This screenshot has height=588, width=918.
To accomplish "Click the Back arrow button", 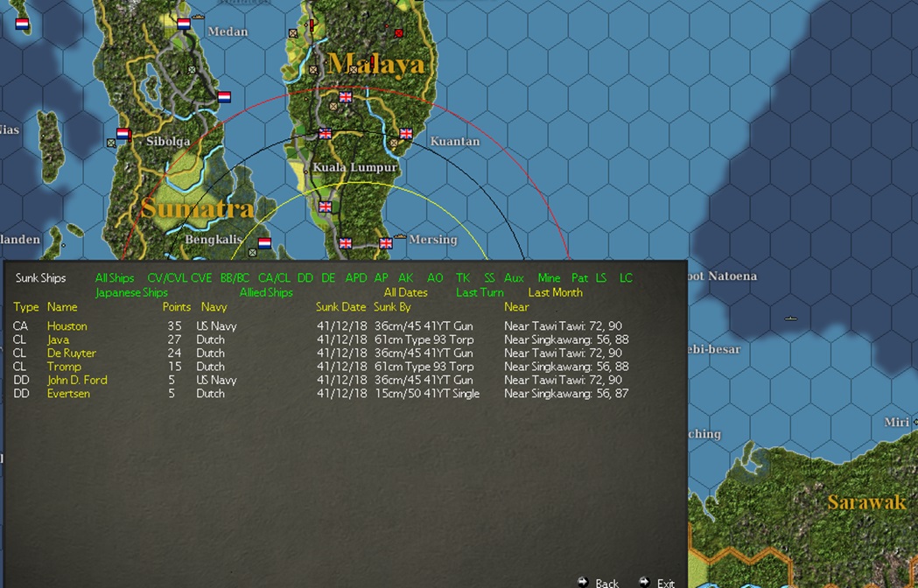I will [599, 582].
